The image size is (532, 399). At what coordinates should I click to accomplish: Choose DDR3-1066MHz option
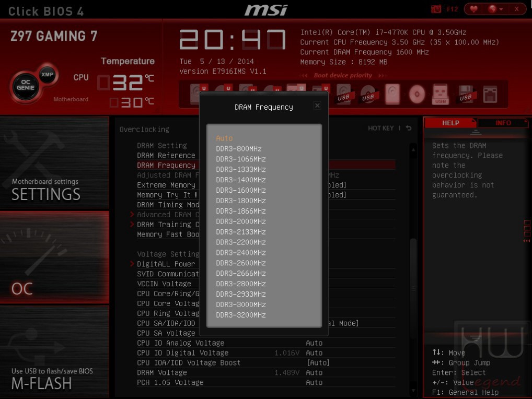point(240,159)
